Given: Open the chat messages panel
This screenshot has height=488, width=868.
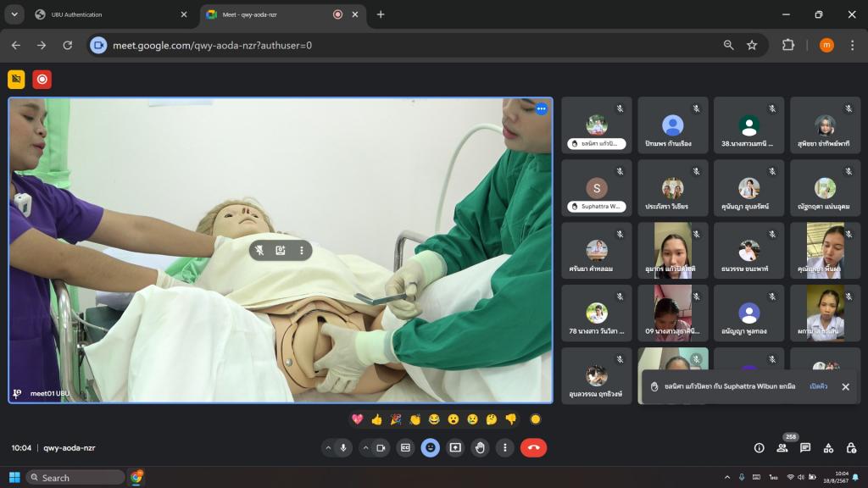Looking at the screenshot, I should coord(805,448).
